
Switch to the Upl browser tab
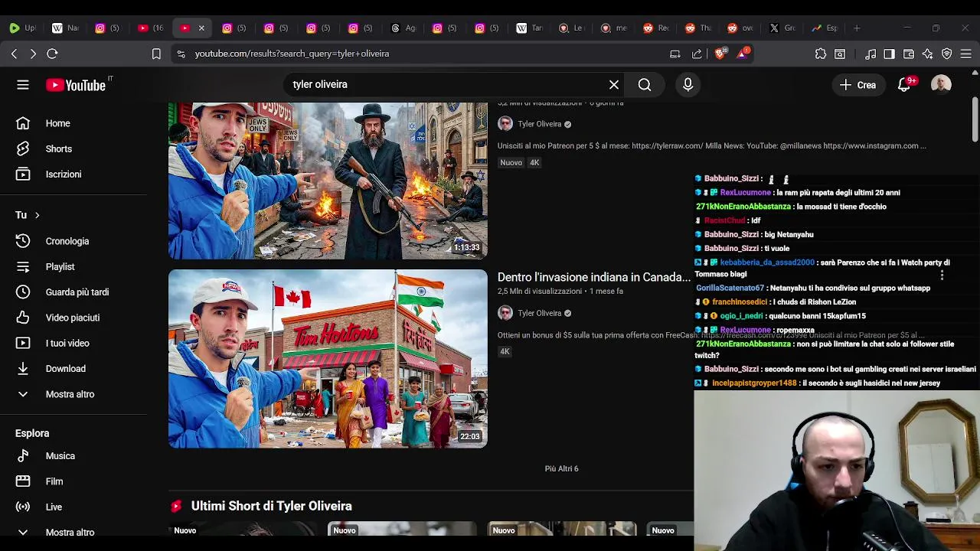(22, 28)
